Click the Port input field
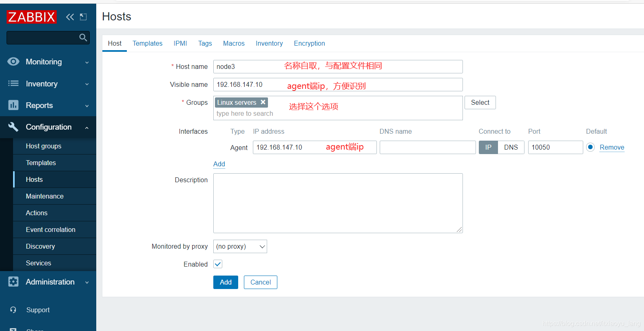Screen dimensions: 644x331 point(555,147)
